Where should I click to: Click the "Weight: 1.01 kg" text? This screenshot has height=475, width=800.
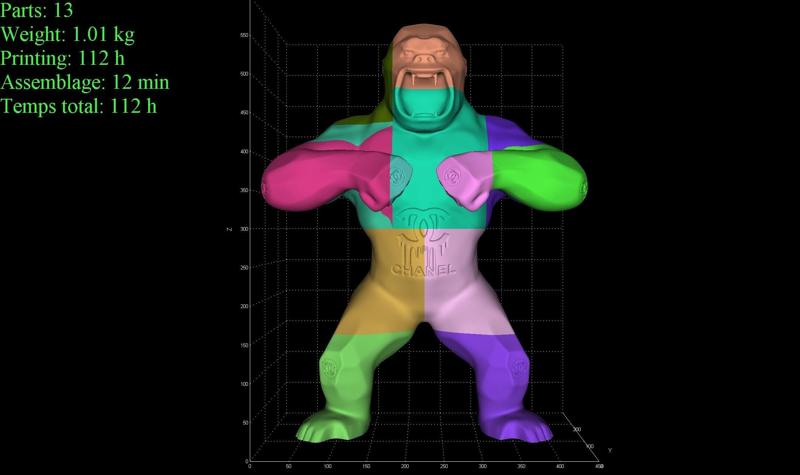tap(67, 35)
